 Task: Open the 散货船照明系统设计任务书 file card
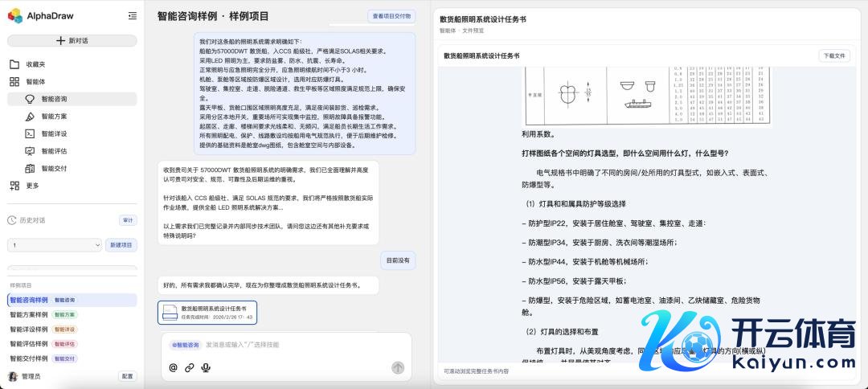207,312
